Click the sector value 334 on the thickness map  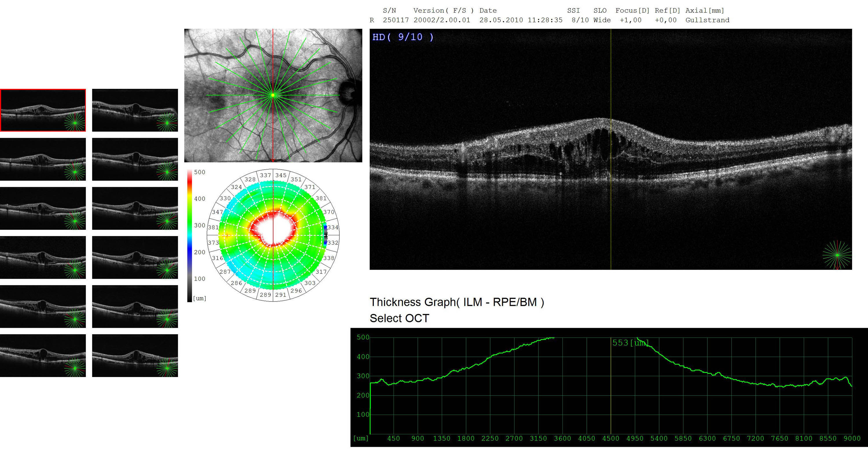coord(333,227)
